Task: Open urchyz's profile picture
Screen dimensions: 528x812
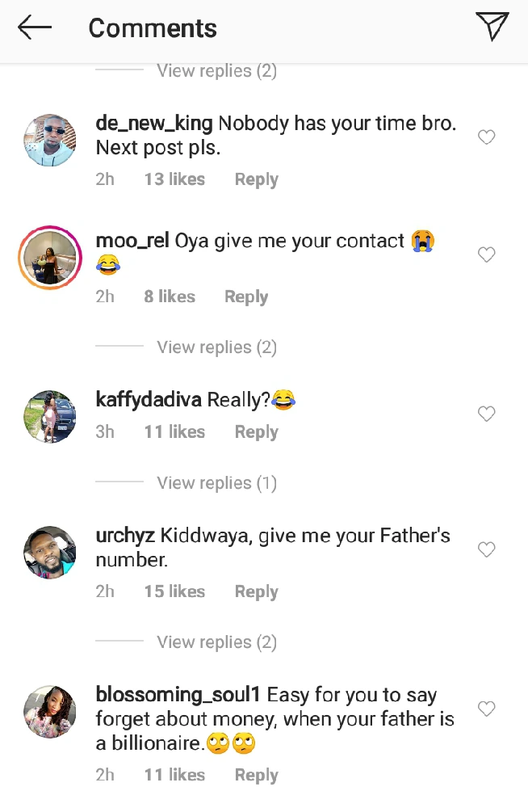Action: pos(50,553)
